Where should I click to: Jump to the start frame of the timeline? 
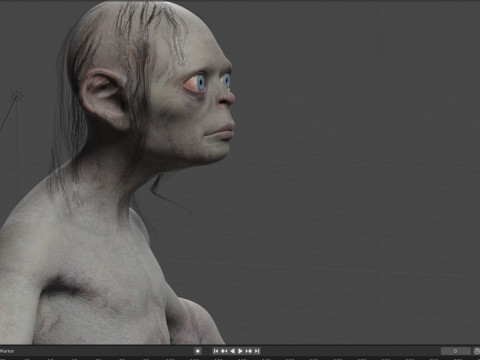(216, 351)
